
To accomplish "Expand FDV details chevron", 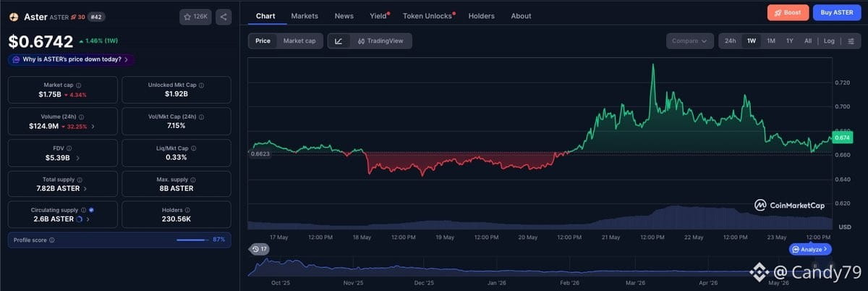I will pyautogui.click(x=77, y=157).
